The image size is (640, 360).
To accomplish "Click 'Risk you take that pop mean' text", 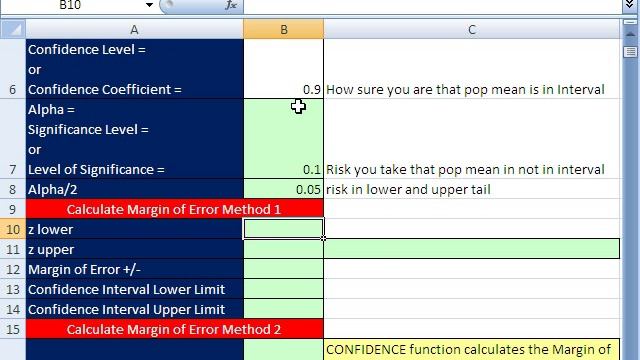I will (x=465, y=169).
